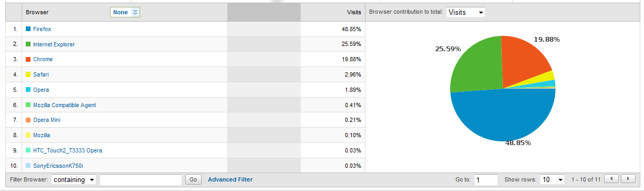Click the Filter Browser text field
644x191 pixels.
(x=141, y=180)
